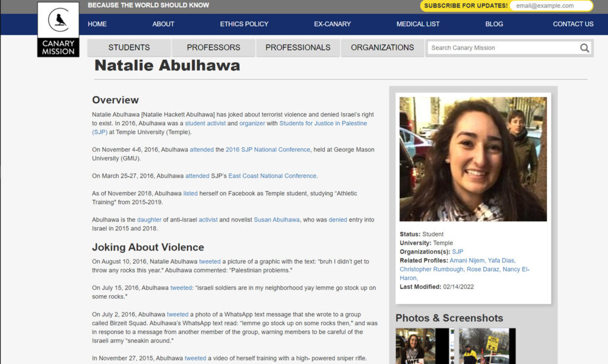Viewport: 608px width, 364px height.
Task: Follow the 'listed' Facebook link
Action: click(191, 194)
